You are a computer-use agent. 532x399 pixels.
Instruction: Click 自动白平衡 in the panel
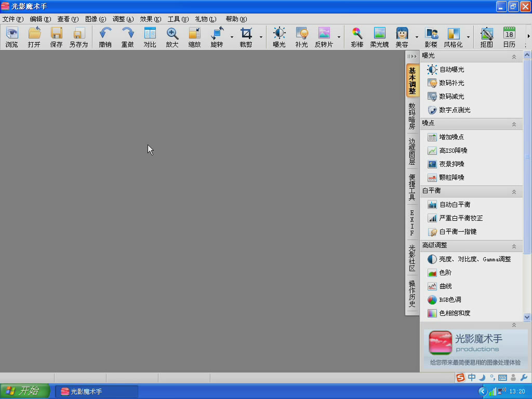tap(448, 205)
